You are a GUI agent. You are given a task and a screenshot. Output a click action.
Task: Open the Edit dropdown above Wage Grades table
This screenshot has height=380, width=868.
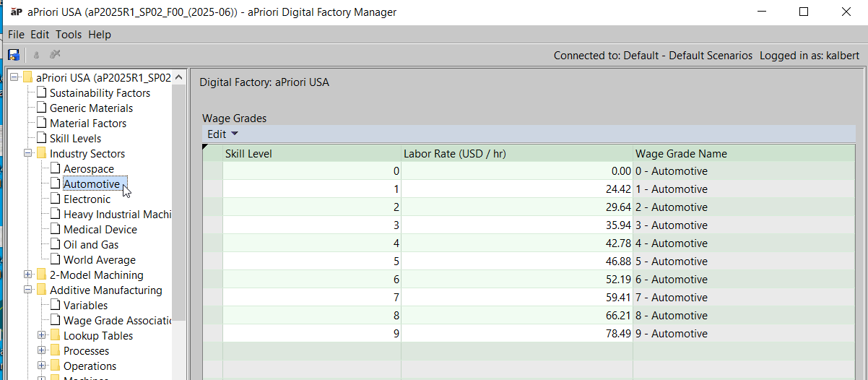click(222, 134)
